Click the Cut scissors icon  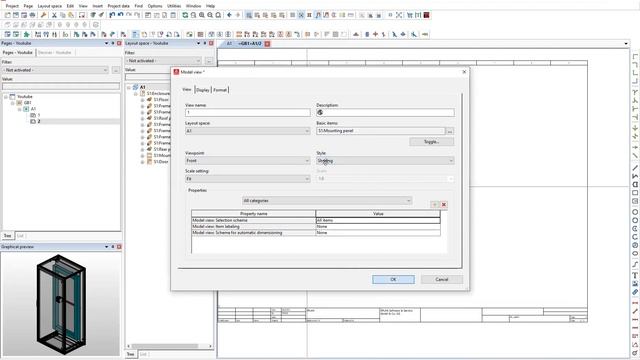54,15
